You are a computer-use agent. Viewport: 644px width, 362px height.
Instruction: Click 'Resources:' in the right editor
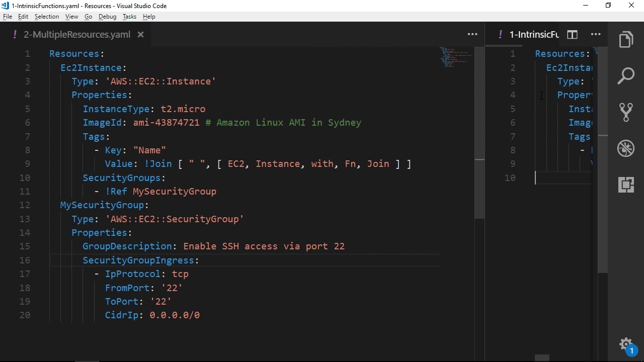click(x=562, y=54)
